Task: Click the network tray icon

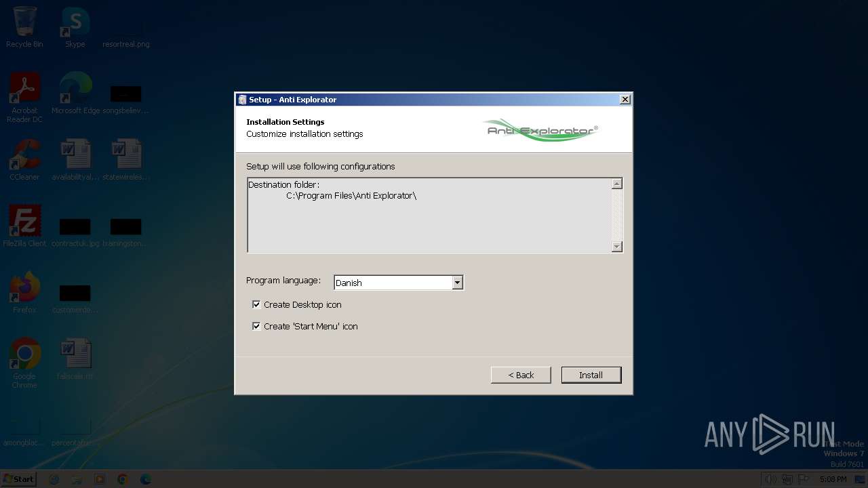Action: 787,479
